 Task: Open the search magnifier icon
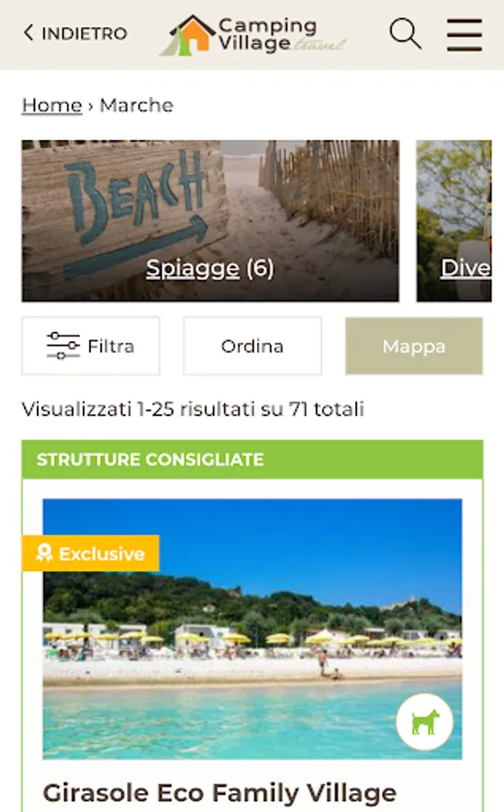pyautogui.click(x=405, y=33)
